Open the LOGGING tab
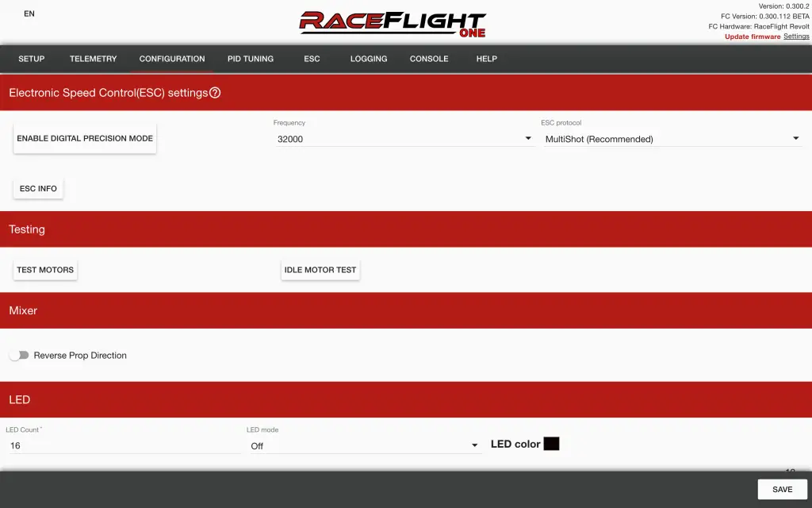The height and width of the screenshot is (508, 812). click(x=368, y=58)
